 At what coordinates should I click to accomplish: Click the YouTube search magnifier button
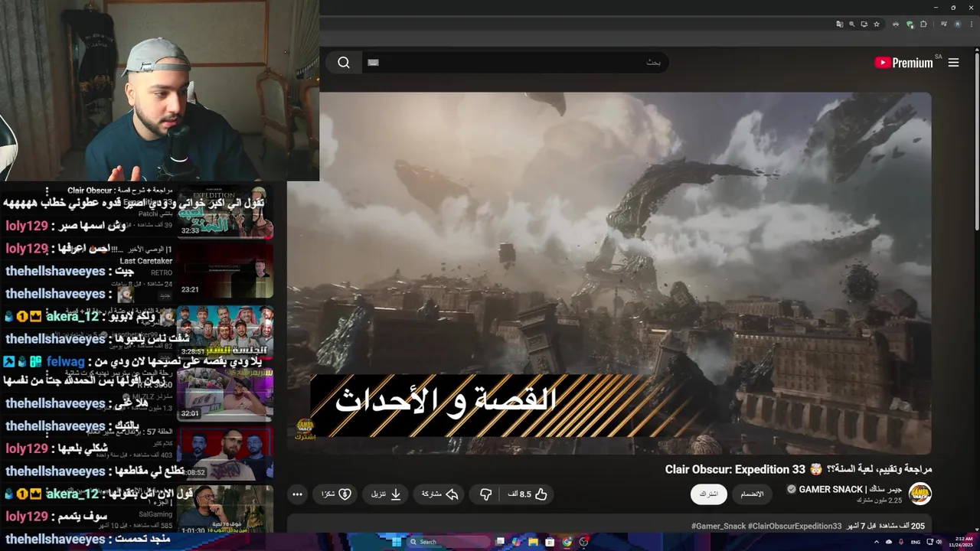(x=344, y=63)
